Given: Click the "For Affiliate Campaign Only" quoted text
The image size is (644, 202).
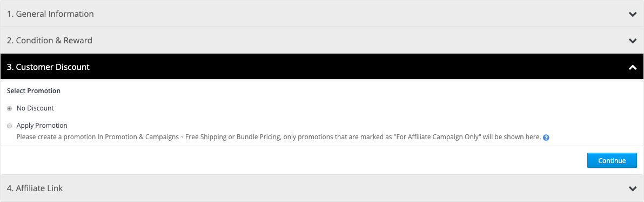Looking at the screenshot, I should (x=437, y=136).
